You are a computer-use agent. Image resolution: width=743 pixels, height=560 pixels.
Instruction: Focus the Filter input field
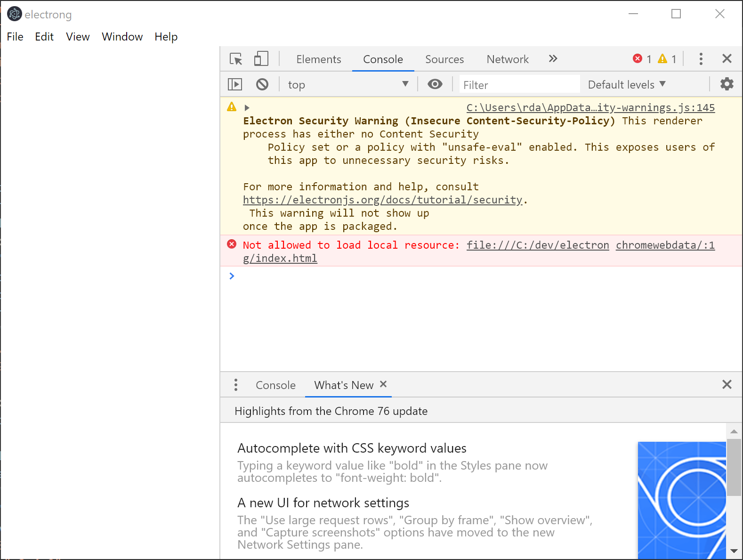point(519,85)
